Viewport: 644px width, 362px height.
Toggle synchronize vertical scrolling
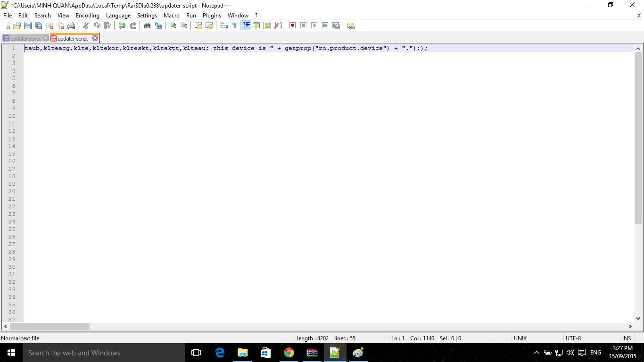click(198, 25)
